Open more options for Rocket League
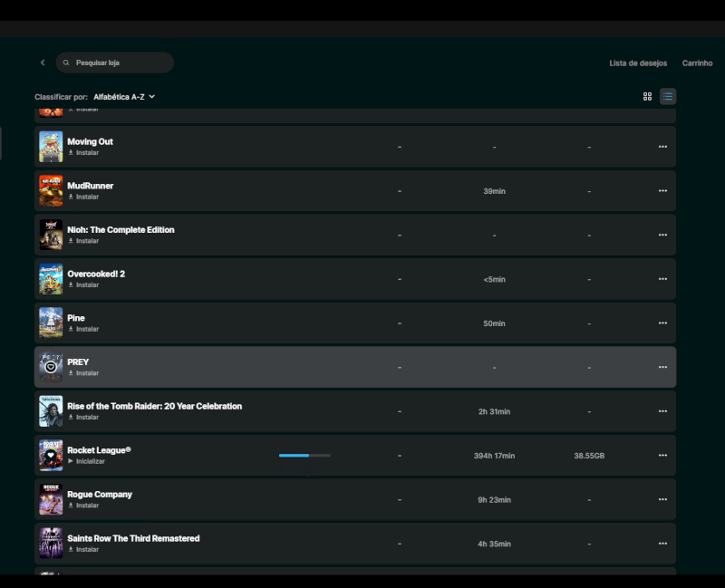 point(662,456)
